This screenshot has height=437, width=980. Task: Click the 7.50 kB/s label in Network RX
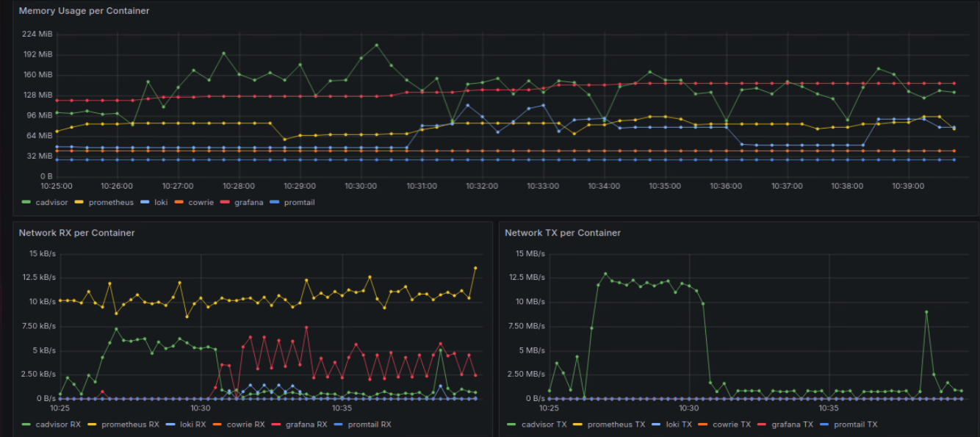[39, 326]
